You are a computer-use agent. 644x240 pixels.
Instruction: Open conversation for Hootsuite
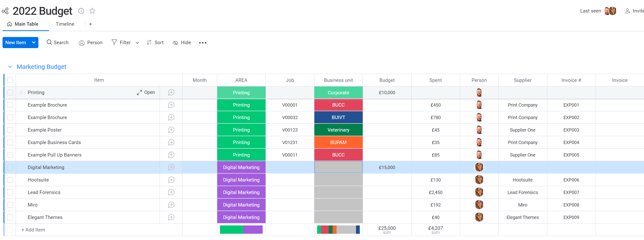pyautogui.click(x=171, y=180)
